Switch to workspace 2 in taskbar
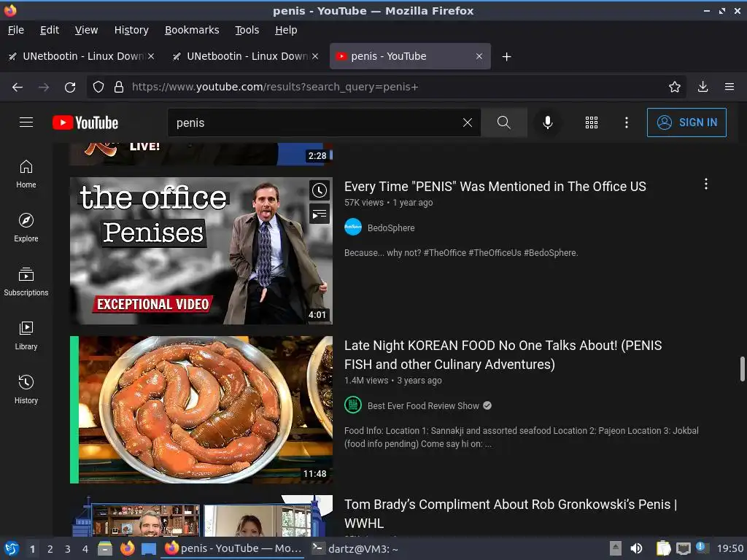Viewport: 747px width, 560px height. tap(50, 549)
